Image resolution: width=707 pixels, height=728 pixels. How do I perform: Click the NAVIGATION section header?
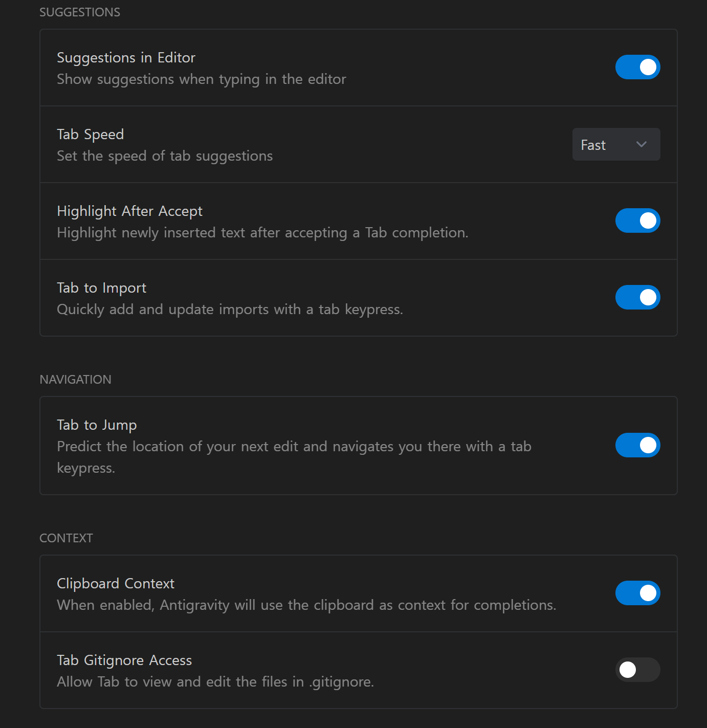pos(75,380)
